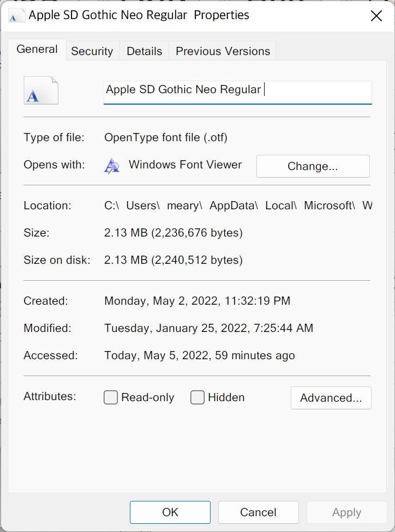Open Advanced... attributes
The width and height of the screenshot is (395, 532).
tap(331, 398)
